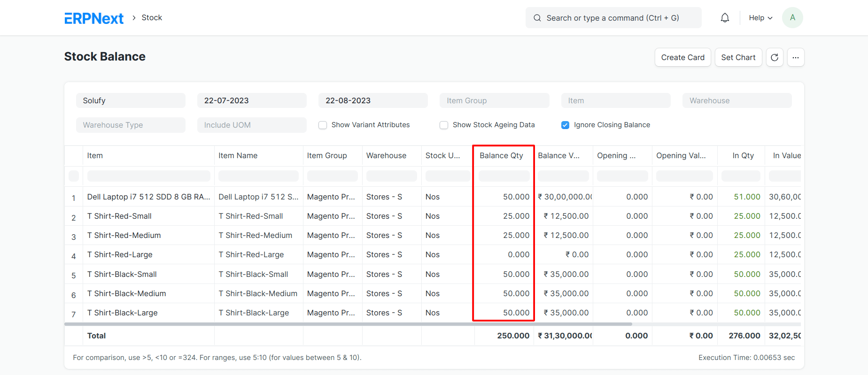This screenshot has height=375, width=868.
Task: Select T Shirt-Red-Large item cell
Action: 148,255
